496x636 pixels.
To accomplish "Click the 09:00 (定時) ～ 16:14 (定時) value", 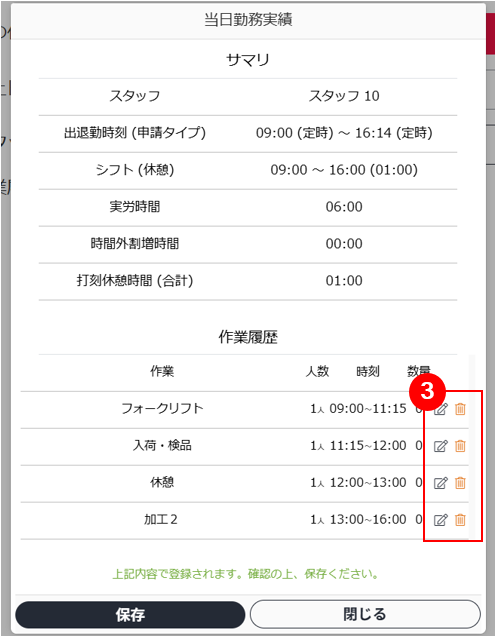I will coord(344,133).
